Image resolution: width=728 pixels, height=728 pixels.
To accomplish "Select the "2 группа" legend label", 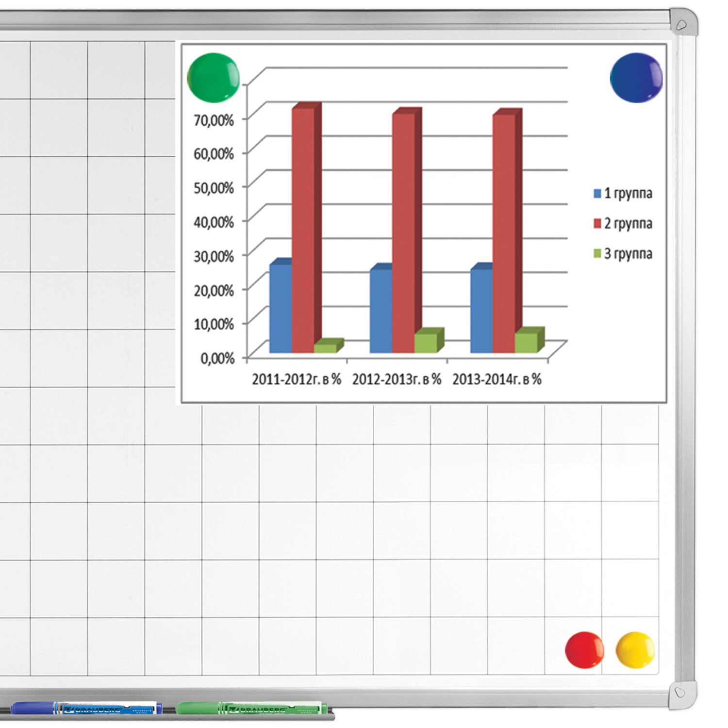I will 628,224.
